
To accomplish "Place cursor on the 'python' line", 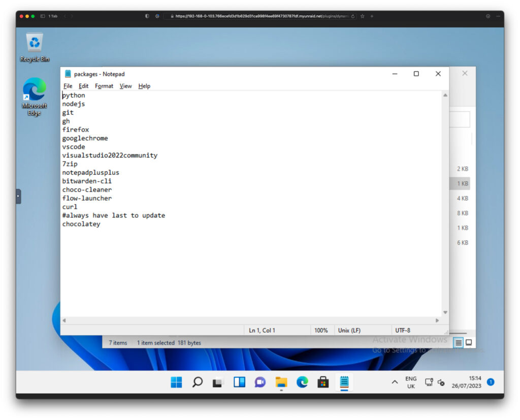I will [74, 95].
